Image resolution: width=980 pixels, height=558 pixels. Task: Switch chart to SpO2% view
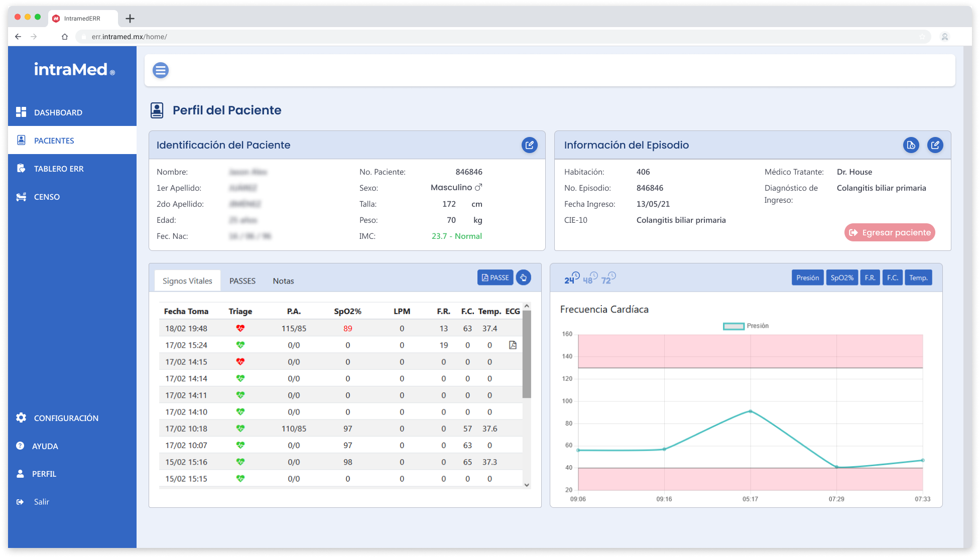tap(842, 277)
